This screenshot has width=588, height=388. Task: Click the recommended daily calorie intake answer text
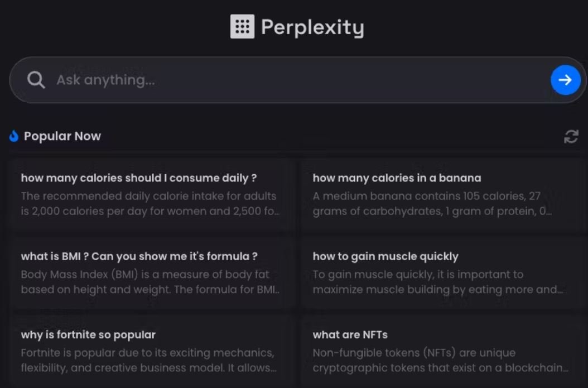tap(151, 203)
